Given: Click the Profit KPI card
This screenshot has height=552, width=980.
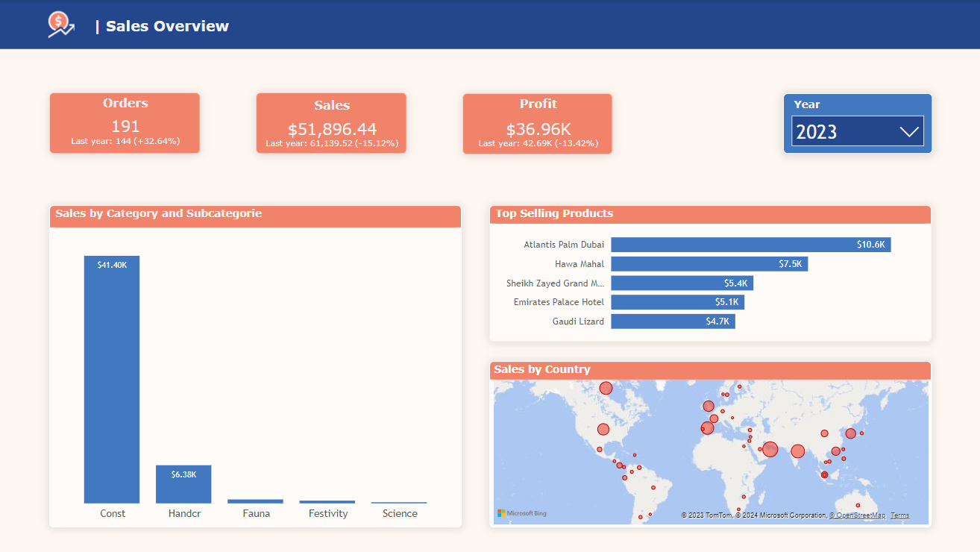Looking at the screenshot, I should click(537, 123).
